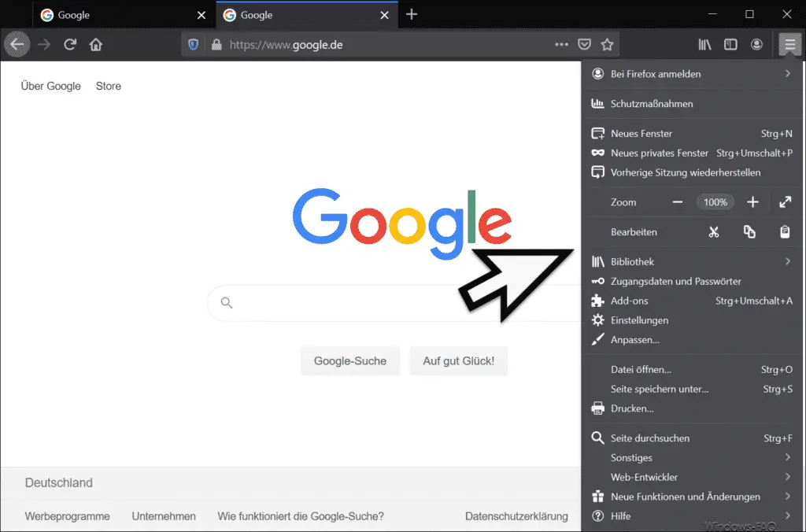Open the home page via house icon
806x532 pixels.
pyautogui.click(x=95, y=45)
